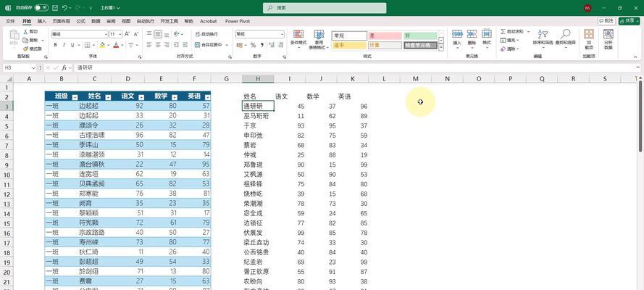644x290 pixels.
Task: Click the Top Align icon
Action: 149,34
